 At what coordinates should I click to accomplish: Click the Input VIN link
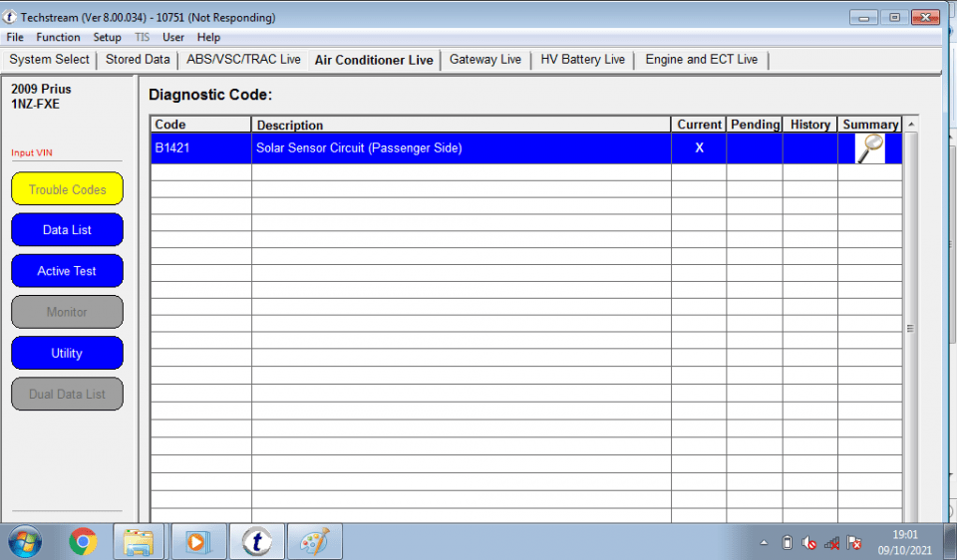pos(32,152)
